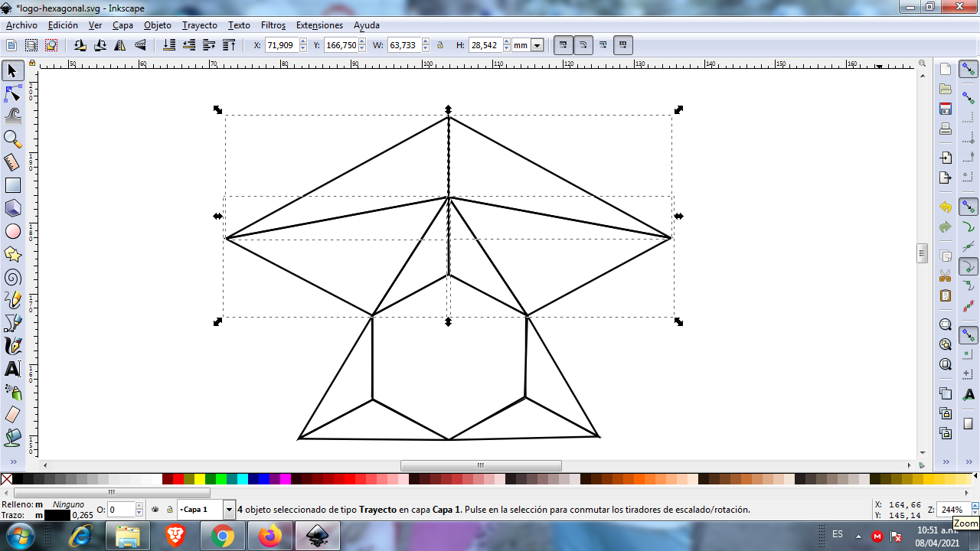This screenshot has height=551, width=980.
Task: Pick the Selector arrow tool
Action: coord(12,71)
